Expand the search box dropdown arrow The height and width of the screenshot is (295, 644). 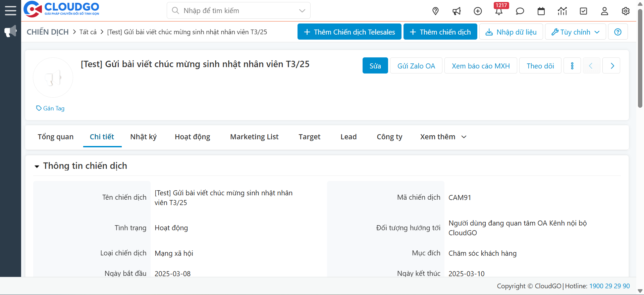302,11
